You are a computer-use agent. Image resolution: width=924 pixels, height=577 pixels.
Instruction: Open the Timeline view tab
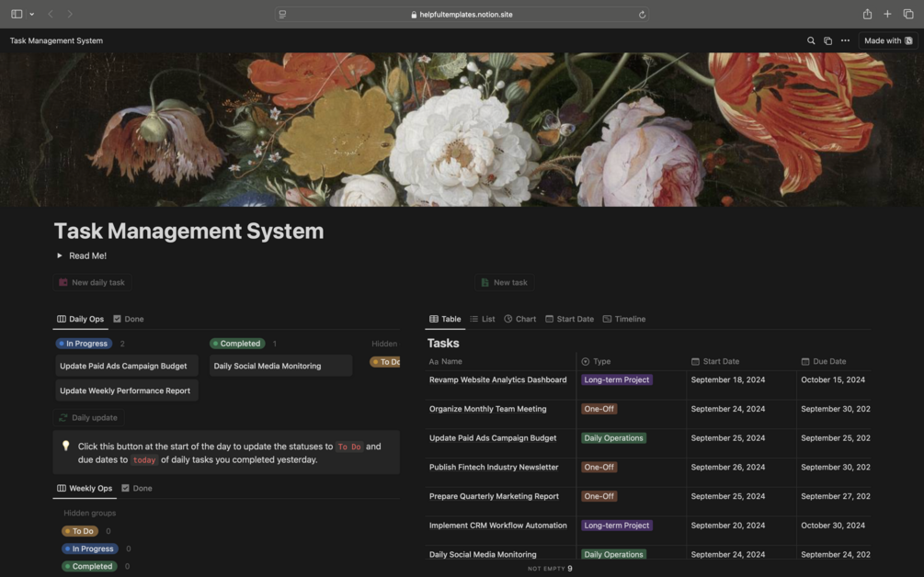pyautogui.click(x=624, y=319)
